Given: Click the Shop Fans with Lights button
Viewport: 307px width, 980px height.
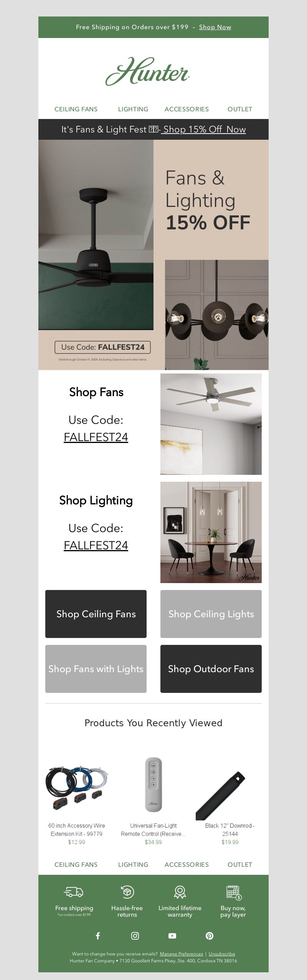Looking at the screenshot, I should (x=96, y=669).
